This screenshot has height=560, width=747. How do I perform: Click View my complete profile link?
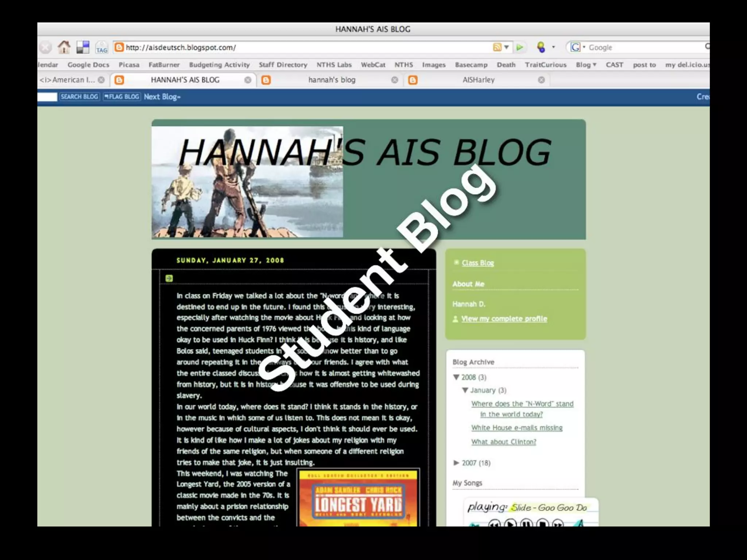pyautogui.click(x=504, y=319)
